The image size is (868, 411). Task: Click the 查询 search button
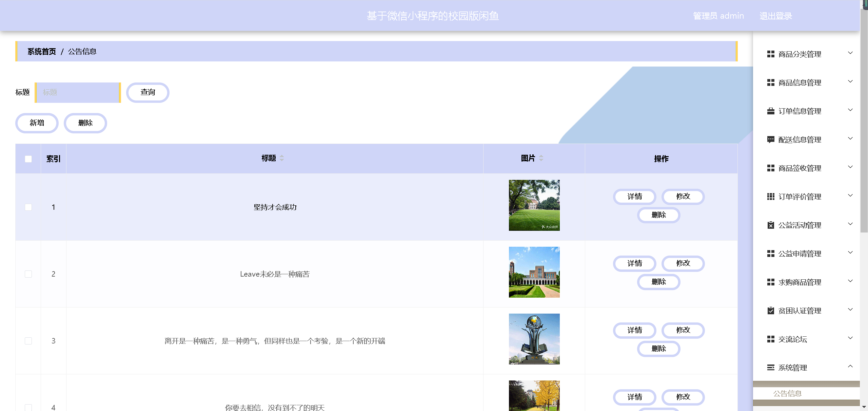tap(148, 92)
